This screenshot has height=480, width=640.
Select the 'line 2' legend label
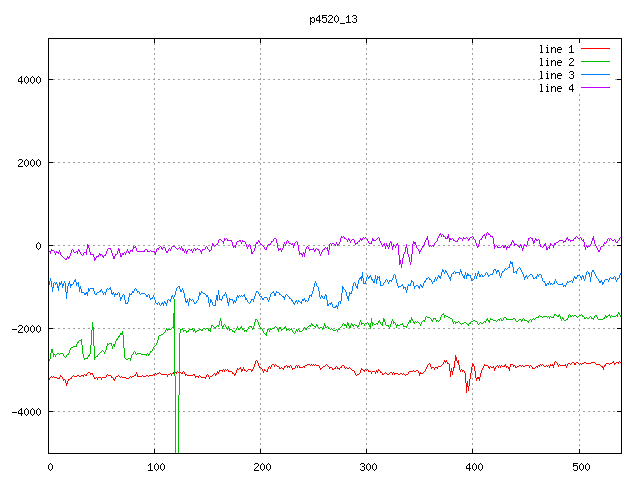pos(556,62)
